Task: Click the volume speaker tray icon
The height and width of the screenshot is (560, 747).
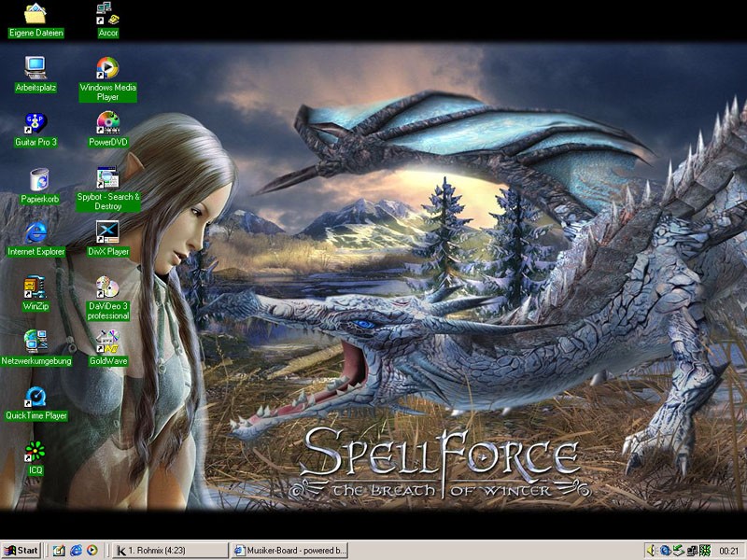Action: click(652, 551)
